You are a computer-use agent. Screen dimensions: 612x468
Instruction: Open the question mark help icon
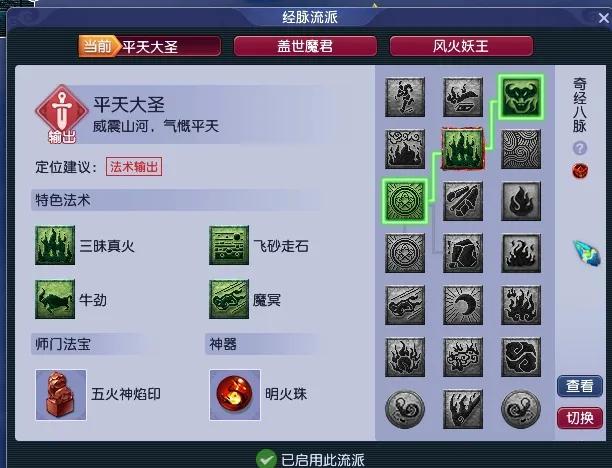[580, 148]
